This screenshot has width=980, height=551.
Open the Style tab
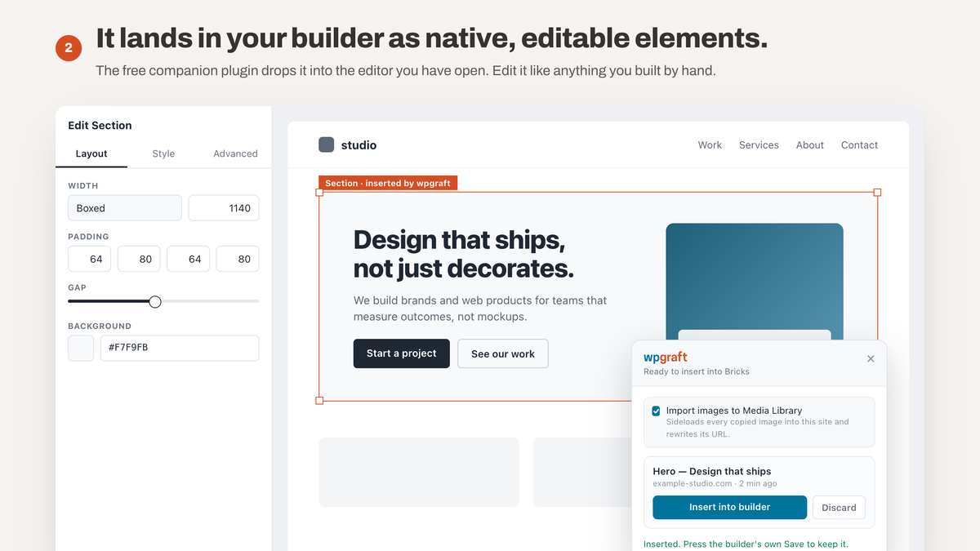click(163, 153)
